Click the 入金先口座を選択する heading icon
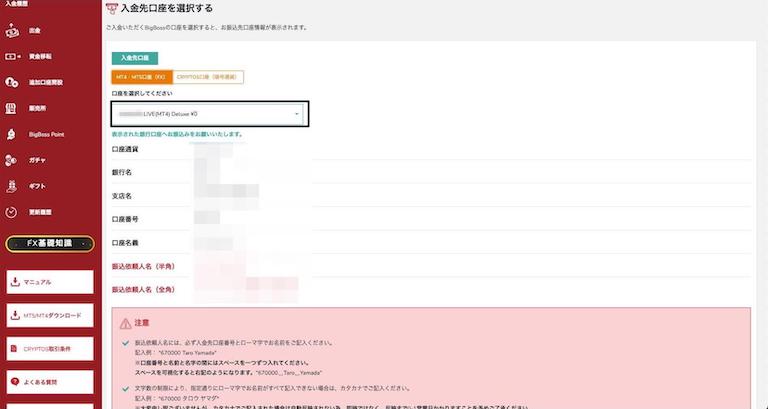The image size is (768, 409). pos(111,9)
